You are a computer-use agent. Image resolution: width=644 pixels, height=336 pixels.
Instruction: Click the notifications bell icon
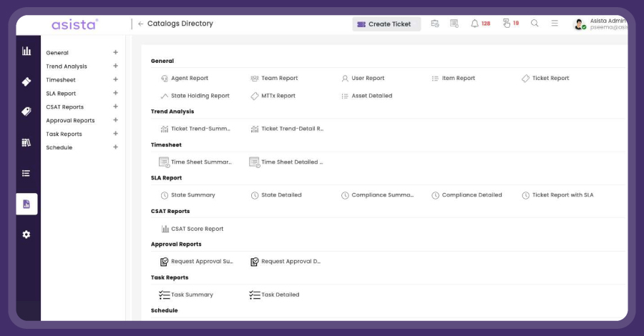pyautogui.click(x=474, y=24)
